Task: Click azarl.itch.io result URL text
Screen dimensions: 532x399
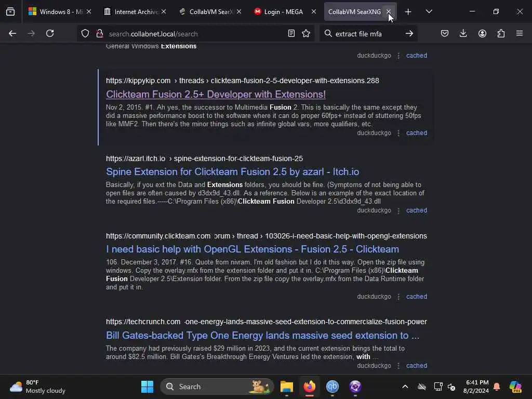Action: click(x=204, y=158)
